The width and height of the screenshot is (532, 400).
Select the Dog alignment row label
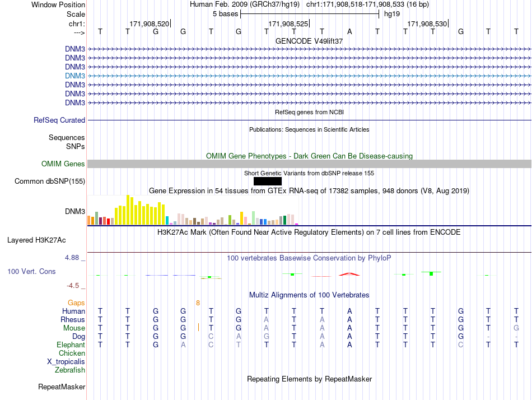[78, 336]
